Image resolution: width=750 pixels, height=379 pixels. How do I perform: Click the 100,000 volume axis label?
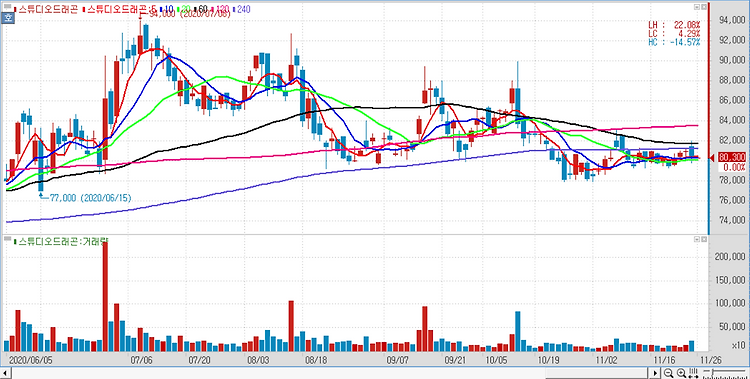click(x=729, y=303)
